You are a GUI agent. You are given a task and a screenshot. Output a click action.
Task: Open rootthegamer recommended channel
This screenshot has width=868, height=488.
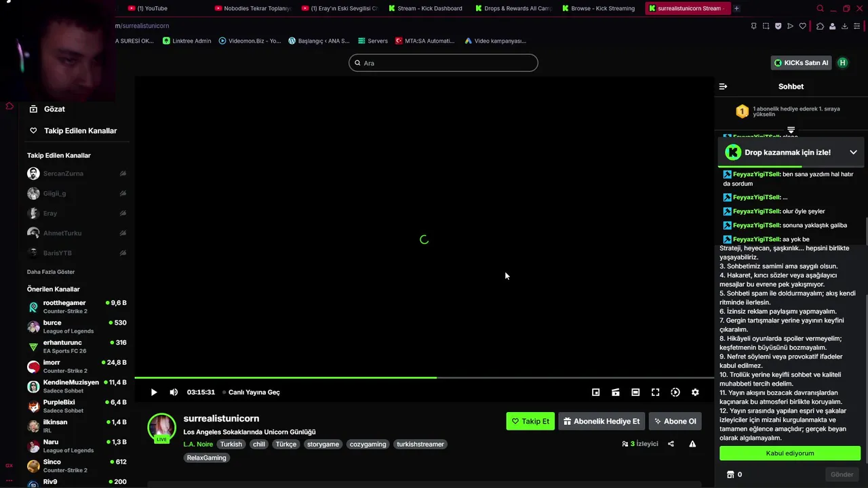[x=77, y=307]
